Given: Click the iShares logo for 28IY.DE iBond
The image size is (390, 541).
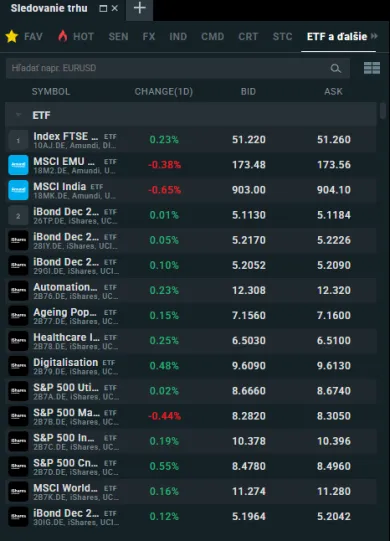Looking at the screenshot, I should [x=18, y=240].
